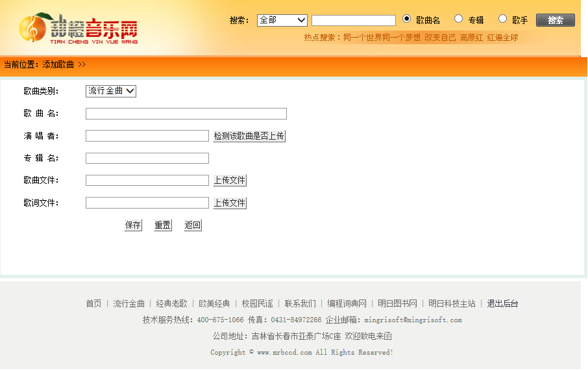Open hot search link 同一个世界同一个梦想
This screenshot has width=588, height=371.
click(382, 38)
